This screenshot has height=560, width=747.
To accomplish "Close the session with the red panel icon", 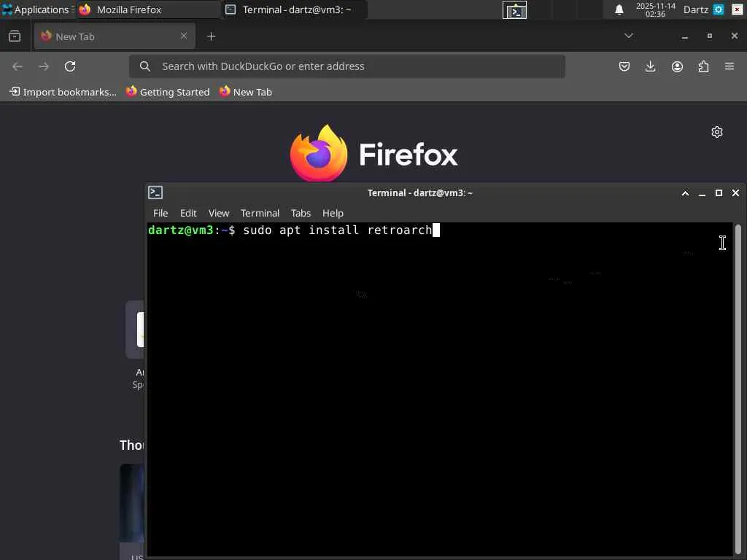I will click(737, 9).
